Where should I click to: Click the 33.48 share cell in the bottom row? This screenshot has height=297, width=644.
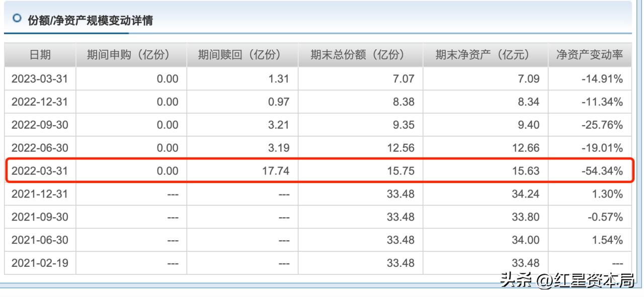point(400,262)
